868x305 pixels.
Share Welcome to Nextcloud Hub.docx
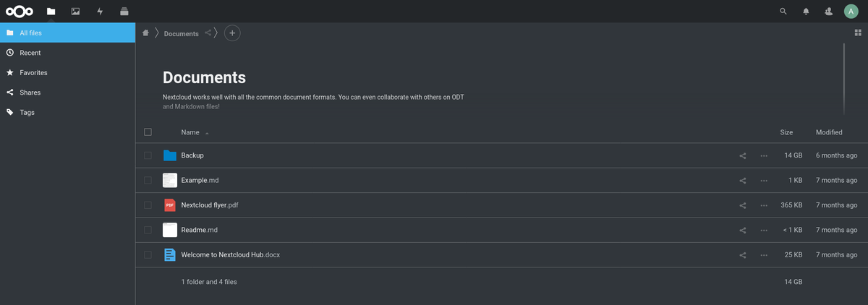pos(743,255)
